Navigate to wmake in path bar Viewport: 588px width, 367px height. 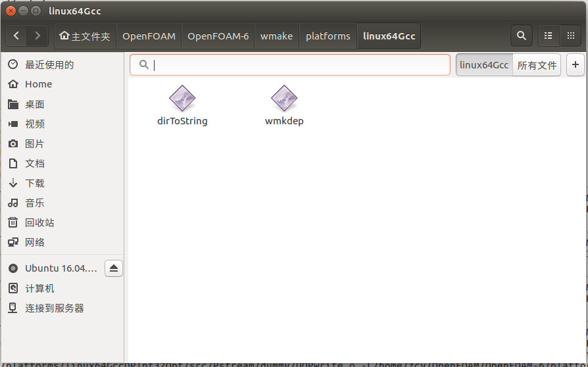(x=276, y=36)
